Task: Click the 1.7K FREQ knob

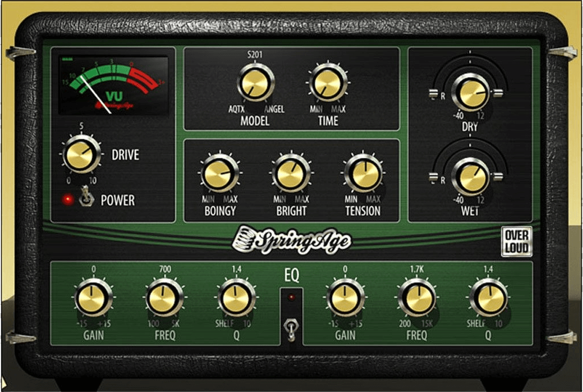Action: 417,297
